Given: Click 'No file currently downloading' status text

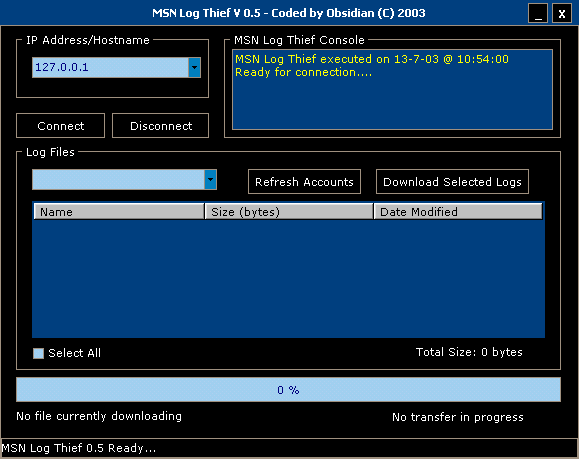Looking at the screenshot, I should pyautogui.click(x=99, y=416).
